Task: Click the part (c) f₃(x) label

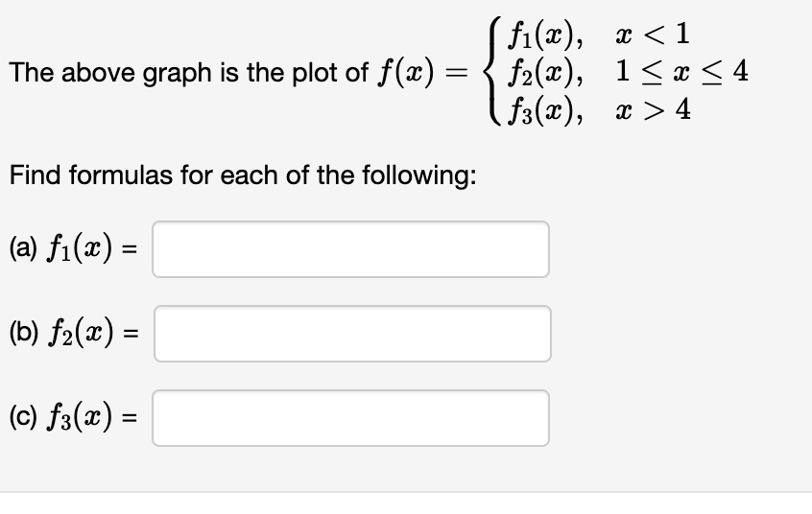Action: 60,417
